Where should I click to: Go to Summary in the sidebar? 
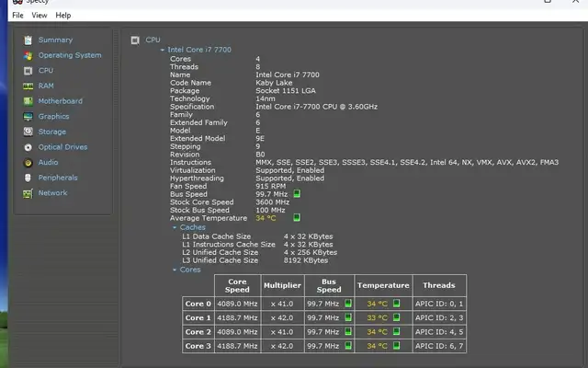pos(55,40)
